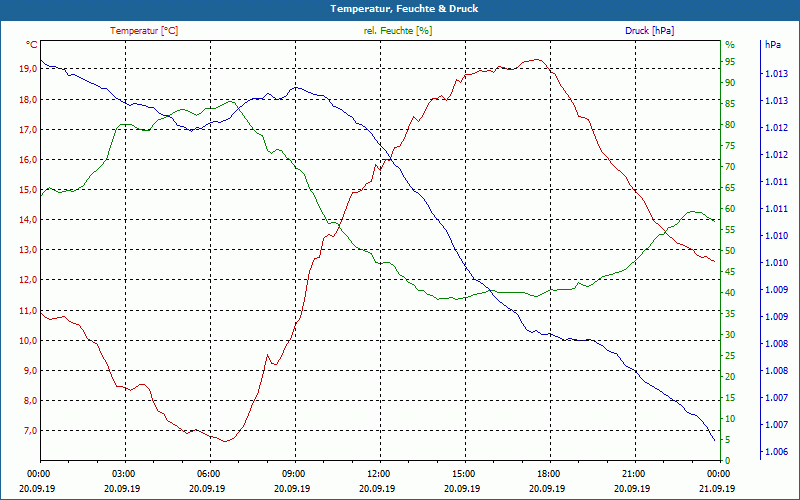Click green humidity axis tick 95
Screen dimensions: 800x500
(x=730, y=62)
